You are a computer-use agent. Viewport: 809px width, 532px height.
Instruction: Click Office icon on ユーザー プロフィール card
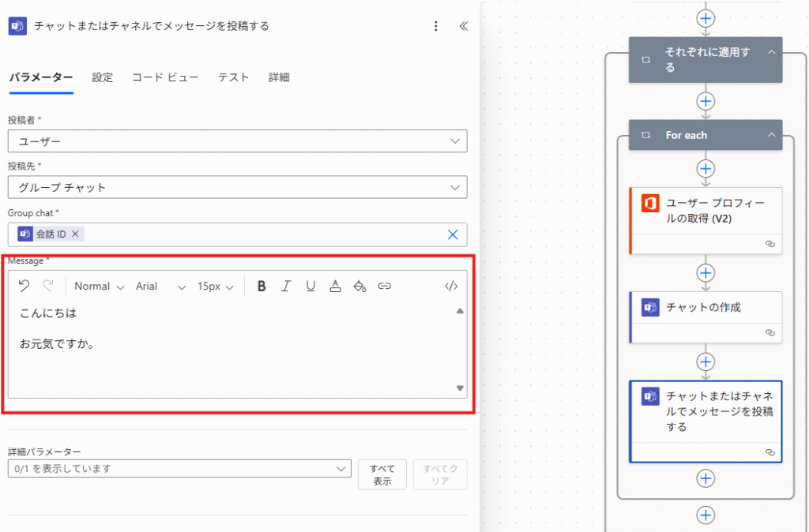(x=650, y=203)
